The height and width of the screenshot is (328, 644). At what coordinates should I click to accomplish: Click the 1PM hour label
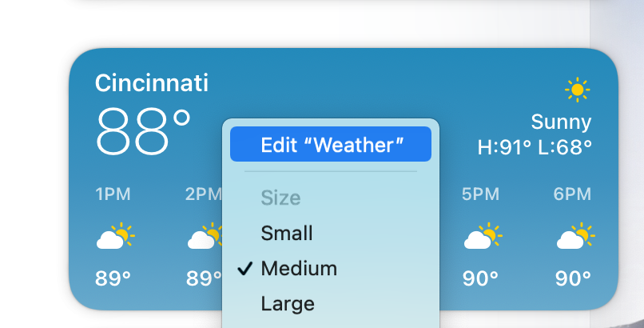tap(113, 194)
